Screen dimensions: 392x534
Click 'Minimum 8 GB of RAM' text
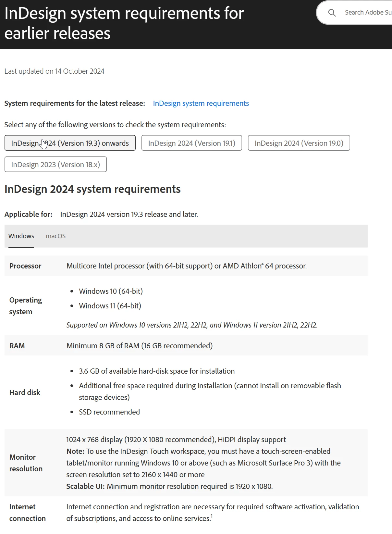(x=140, y=346)
